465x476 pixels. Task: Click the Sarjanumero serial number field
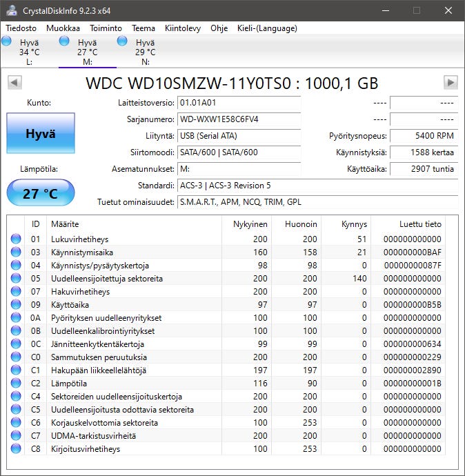[x=239, y=119]
